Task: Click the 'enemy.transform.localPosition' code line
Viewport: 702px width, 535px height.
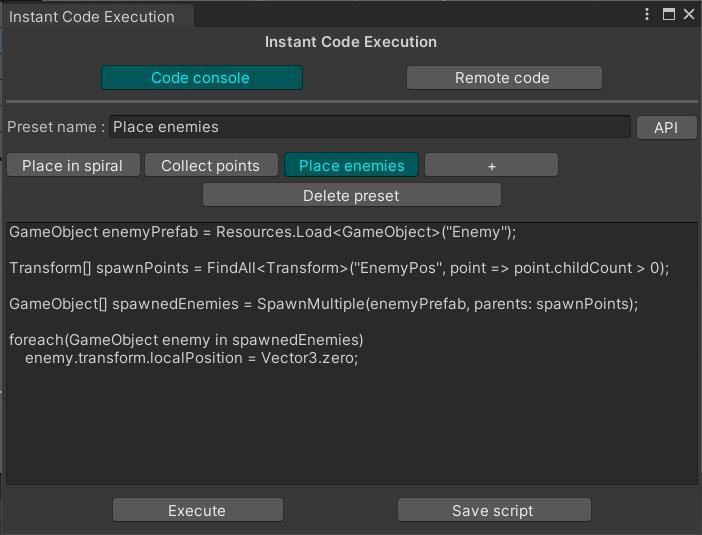Action: (191, 358)
